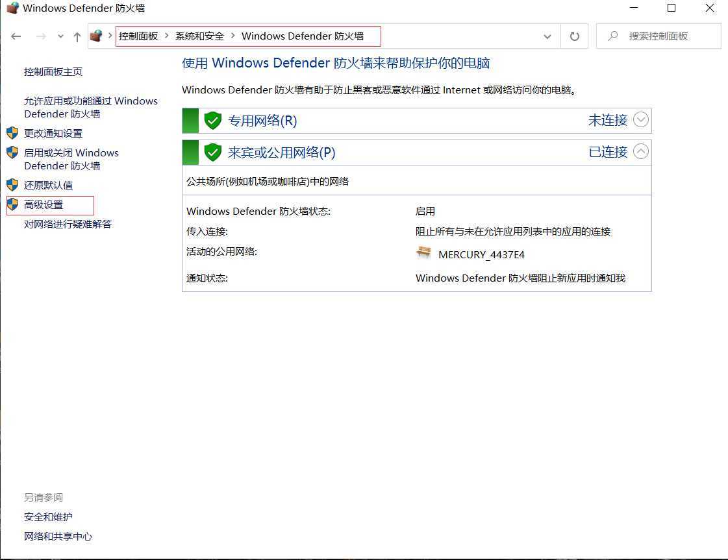Click the 已连接 status text

pos(608,152)
